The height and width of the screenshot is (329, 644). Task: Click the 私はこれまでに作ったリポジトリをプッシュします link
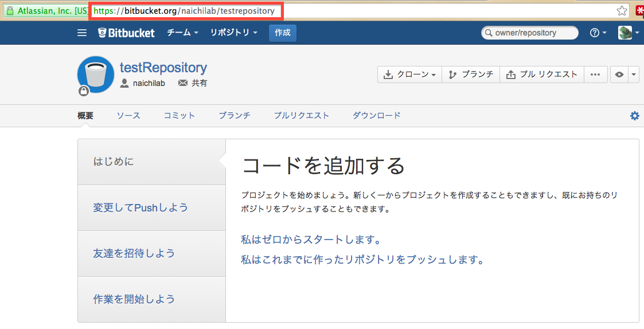click(362, 260)
